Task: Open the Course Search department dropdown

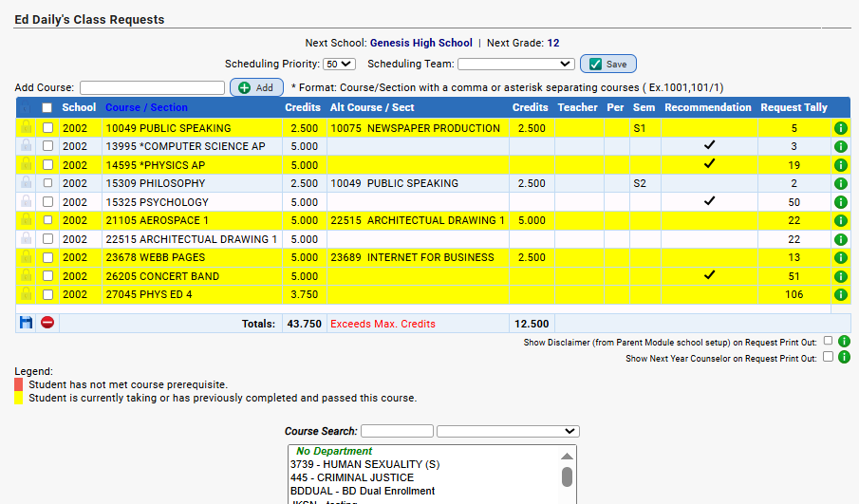Action: tap(508, 431)
